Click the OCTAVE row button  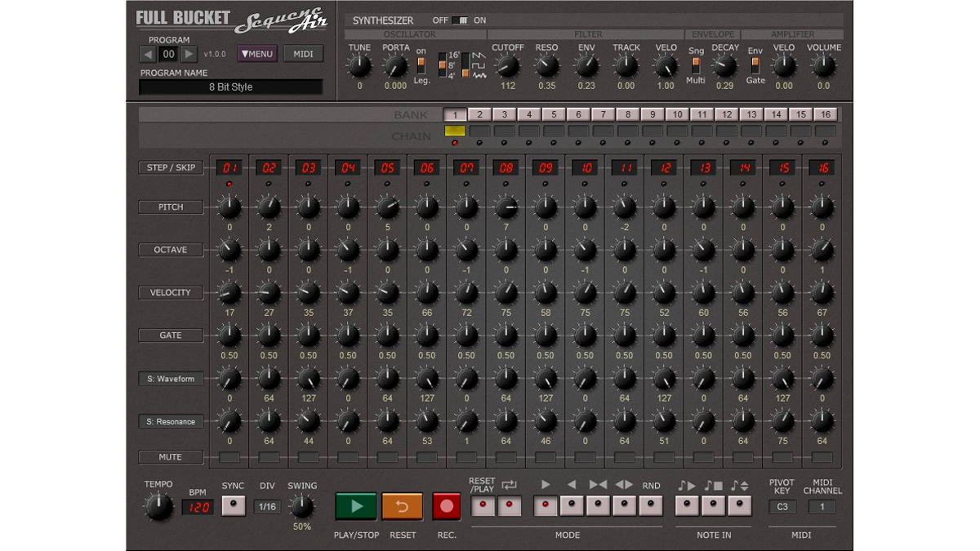point(171,250)
